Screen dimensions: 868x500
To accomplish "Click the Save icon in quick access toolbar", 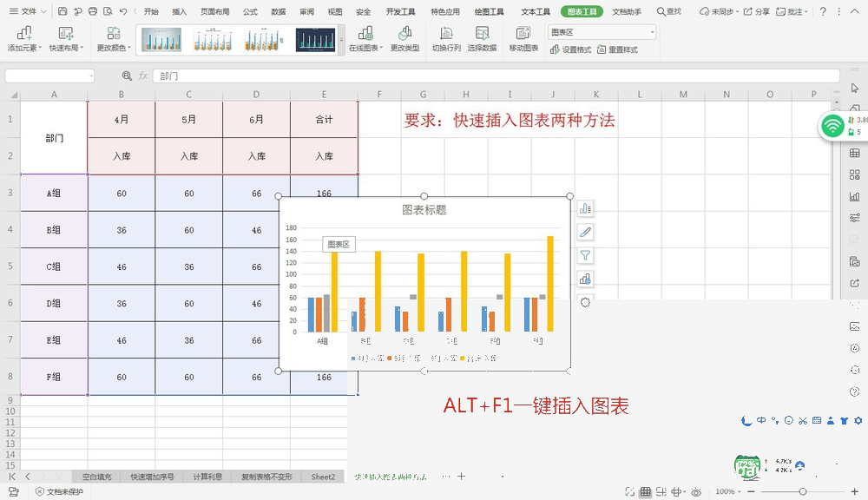I will coord(62,11).
